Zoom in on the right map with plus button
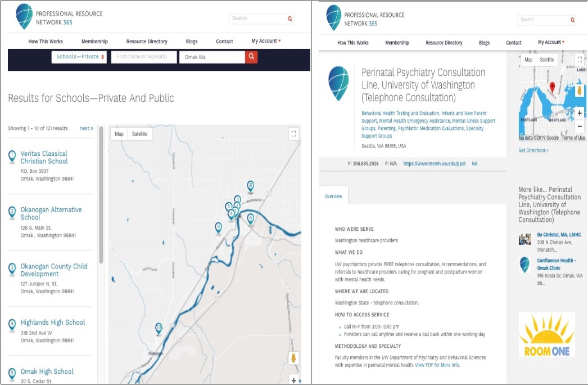The width and height of the screenshot is (588, 385). [580, 113]
